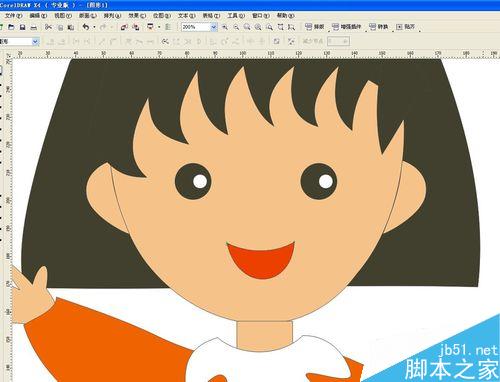Click the Undo arrow icon
The image size is (500, 382).
[86, 27]
